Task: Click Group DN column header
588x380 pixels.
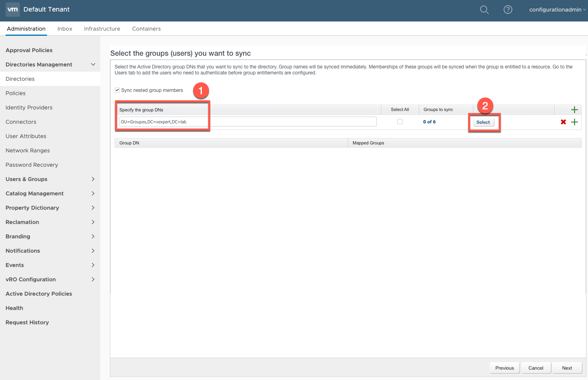Action: click(x=231, y=143)
